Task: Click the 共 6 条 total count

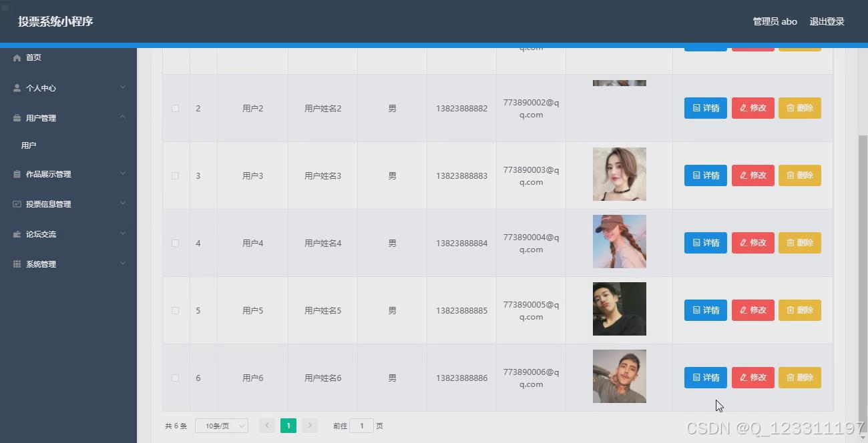Action: pyautogui.click(x=176, y=426)
